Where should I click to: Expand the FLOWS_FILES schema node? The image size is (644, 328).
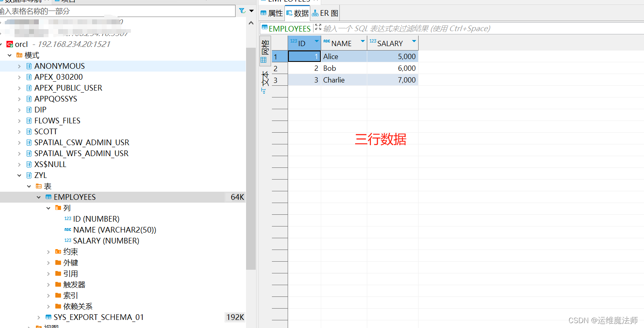19,121
